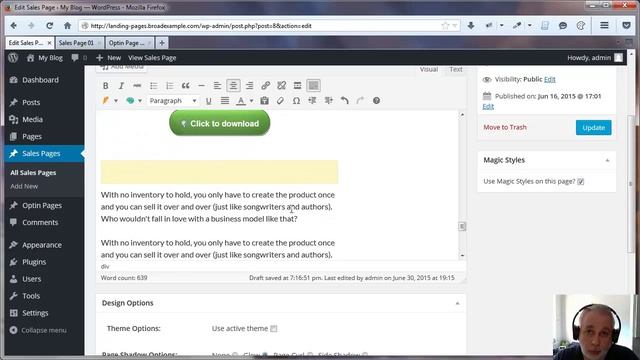The width and height of the screenshot is (640, 360).
Task: Open dropdown arrow beside green button icon
Action: click(140, 101)
